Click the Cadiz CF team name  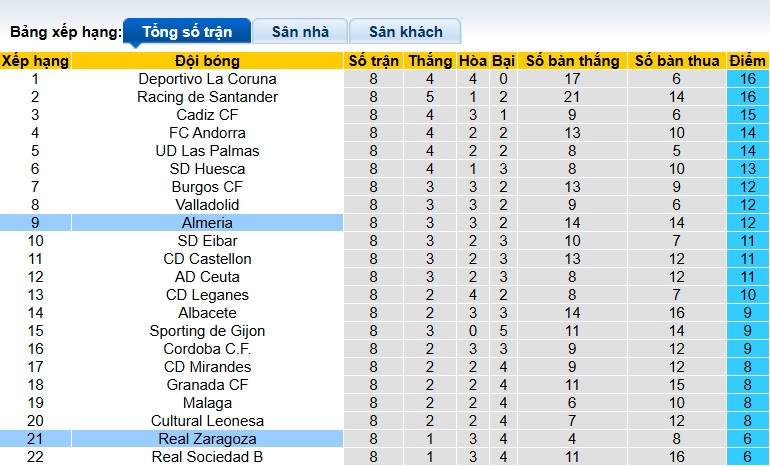(x=207, y=115)
